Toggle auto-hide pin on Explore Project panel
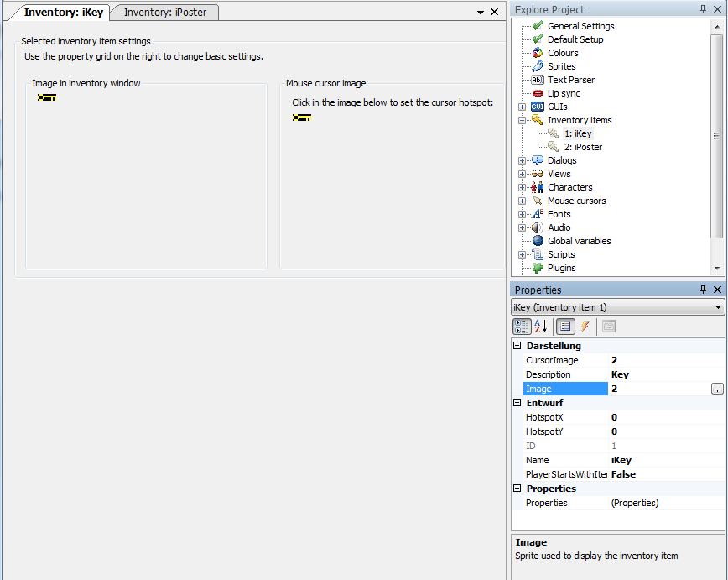Screen dimensions: 728x580 703,9
